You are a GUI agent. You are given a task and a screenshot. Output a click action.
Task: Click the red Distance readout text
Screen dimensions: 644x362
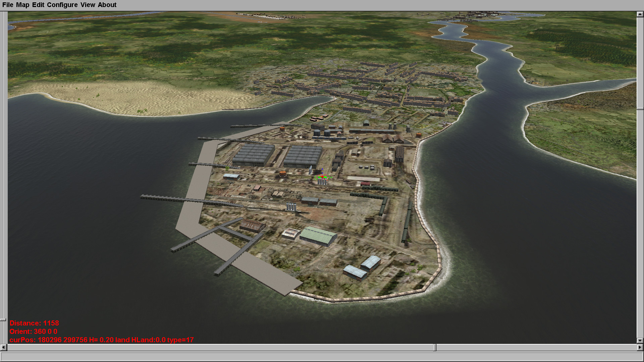click(34, 323)
